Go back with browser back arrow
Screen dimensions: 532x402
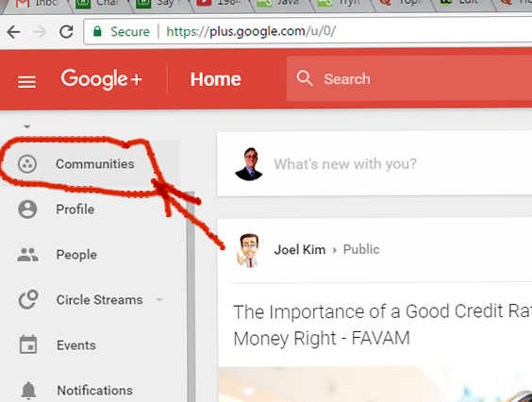click(x=13, y=32)
